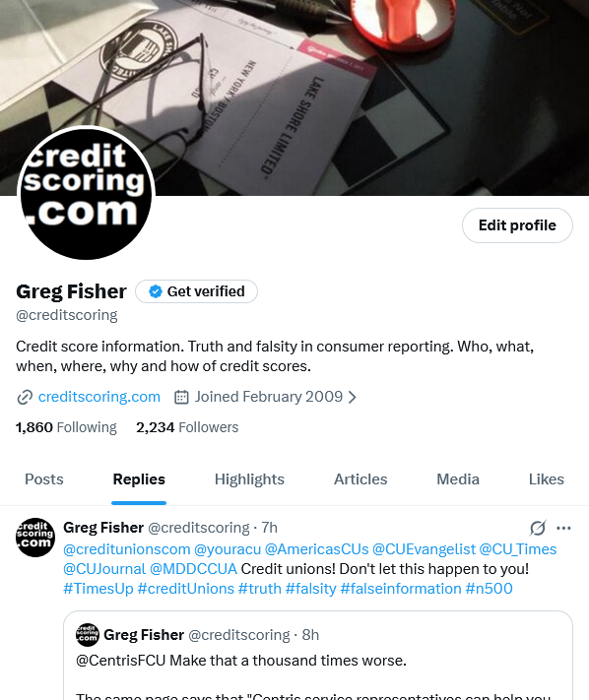Click the link chain icon beside creditscoring.com
This screenshot has width=589, height=700.
coord(25,397)
